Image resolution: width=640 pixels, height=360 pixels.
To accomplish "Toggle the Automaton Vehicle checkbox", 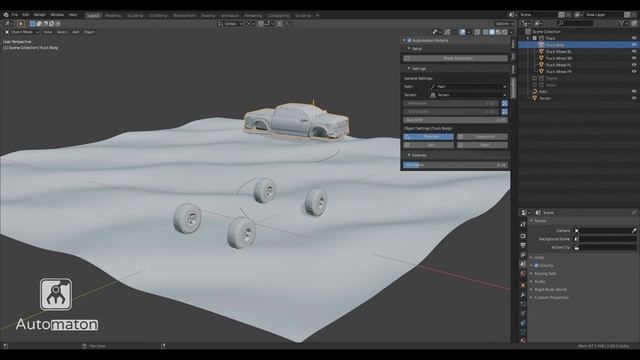I will (409, 40).
